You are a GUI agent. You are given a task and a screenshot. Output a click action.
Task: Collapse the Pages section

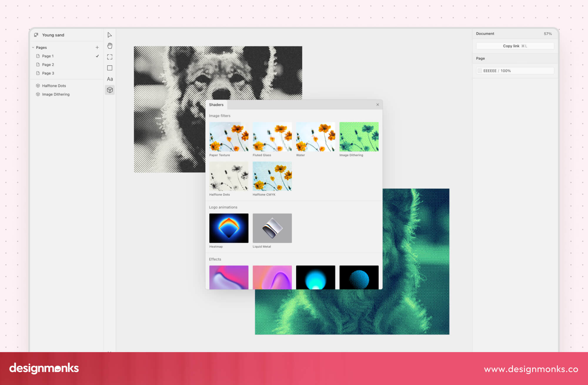point(33,47)
